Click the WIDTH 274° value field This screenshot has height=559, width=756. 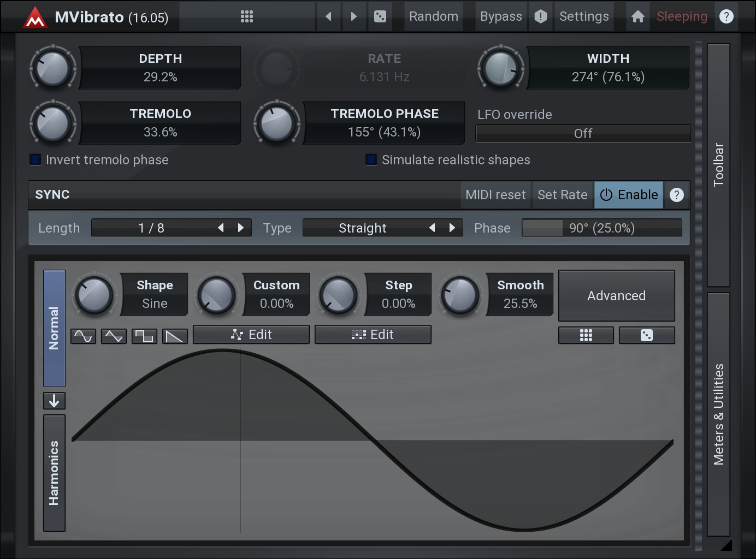tap(608, 68)
